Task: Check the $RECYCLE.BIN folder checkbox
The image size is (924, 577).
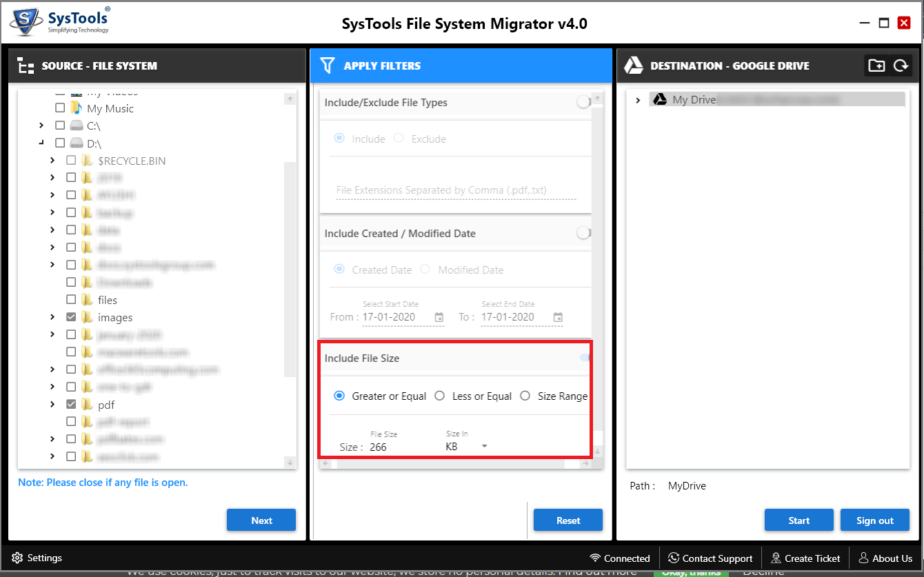Action: [71, 161]
